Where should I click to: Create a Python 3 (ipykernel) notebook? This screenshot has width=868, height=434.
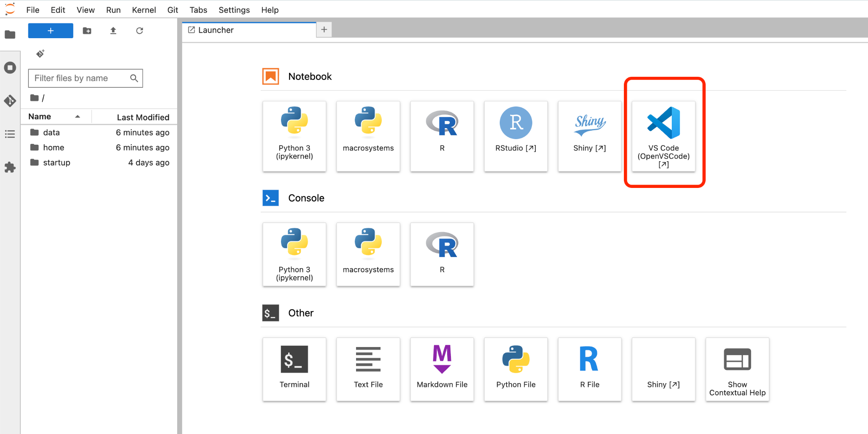(295, 136)
